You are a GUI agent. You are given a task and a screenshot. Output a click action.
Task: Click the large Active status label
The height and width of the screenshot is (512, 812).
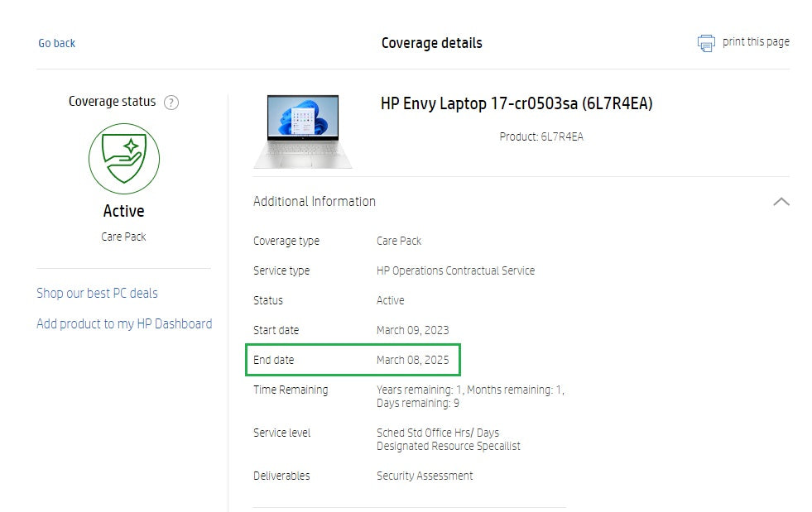124,211
